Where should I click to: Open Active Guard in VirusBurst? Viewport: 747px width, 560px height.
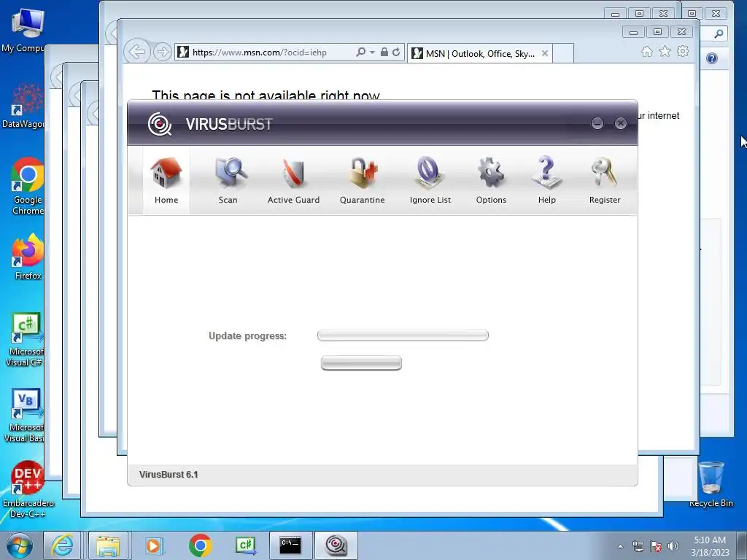[x=293, y=181]
